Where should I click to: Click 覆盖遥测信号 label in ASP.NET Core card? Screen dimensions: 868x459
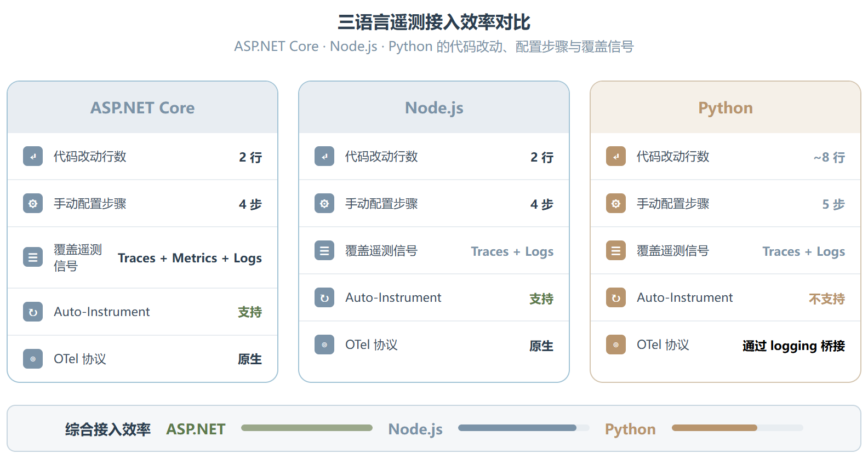click(x=78, y=257)
